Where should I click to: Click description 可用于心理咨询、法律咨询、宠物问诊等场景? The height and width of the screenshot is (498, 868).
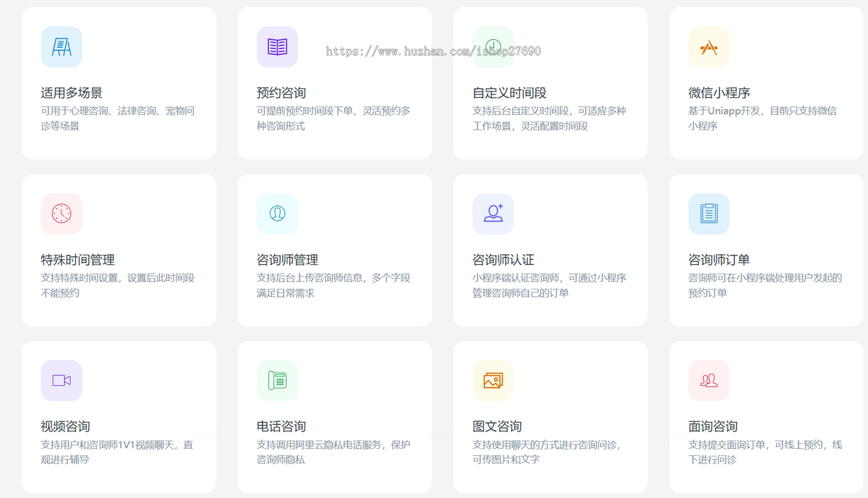click(118, 119)
